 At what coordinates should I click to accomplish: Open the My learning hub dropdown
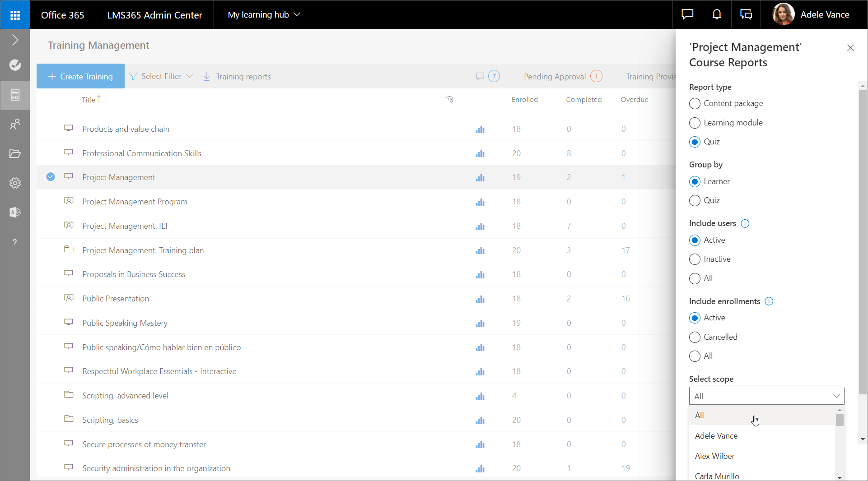coord(264,15)
